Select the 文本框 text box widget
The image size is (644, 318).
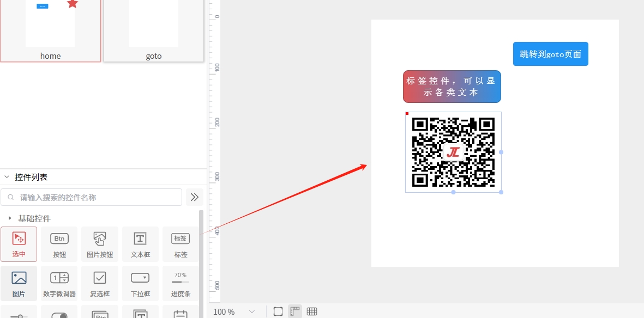141,244
